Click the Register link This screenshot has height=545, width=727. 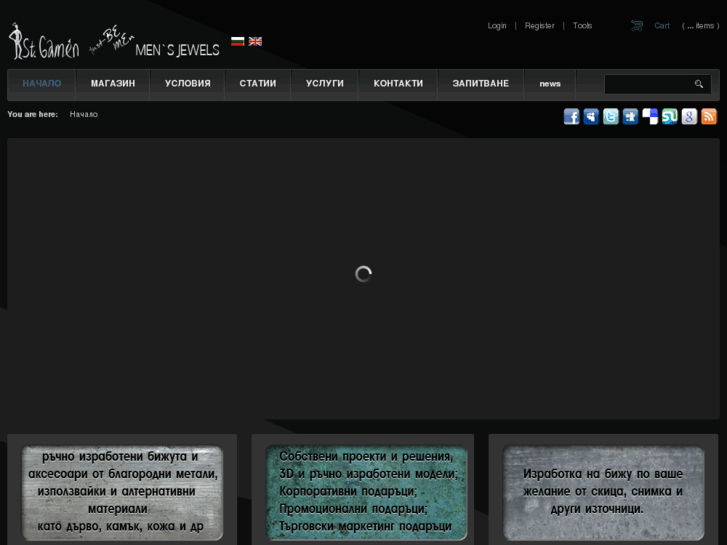[540, 26]
